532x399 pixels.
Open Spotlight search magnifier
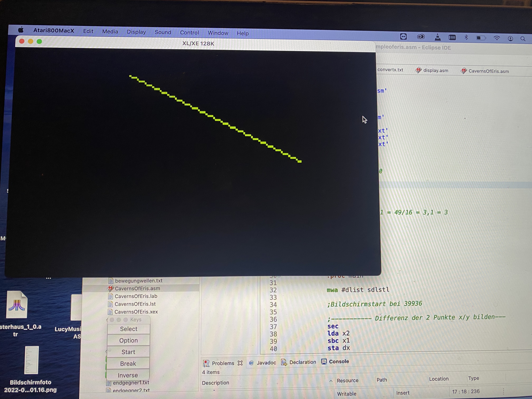tap(523, 39)
